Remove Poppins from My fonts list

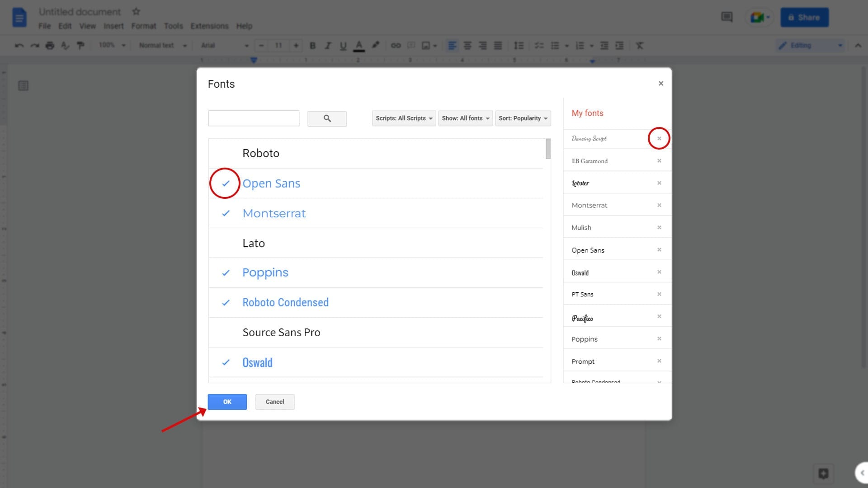point(659,338)
